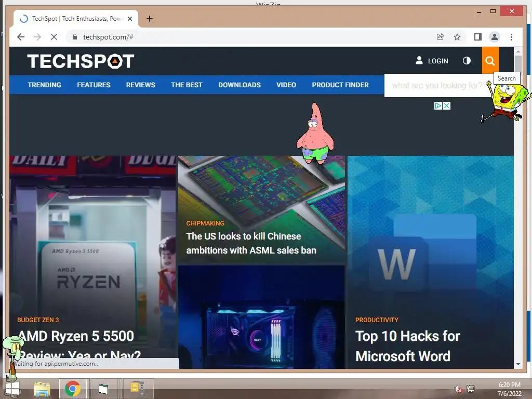Open the taskbar clock showing 6:20 PM

(509, 389)
